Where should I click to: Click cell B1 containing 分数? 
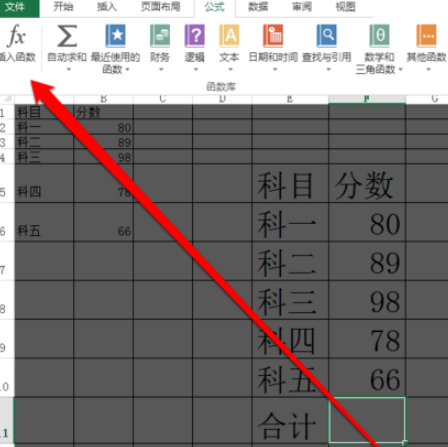pos(103,112)
